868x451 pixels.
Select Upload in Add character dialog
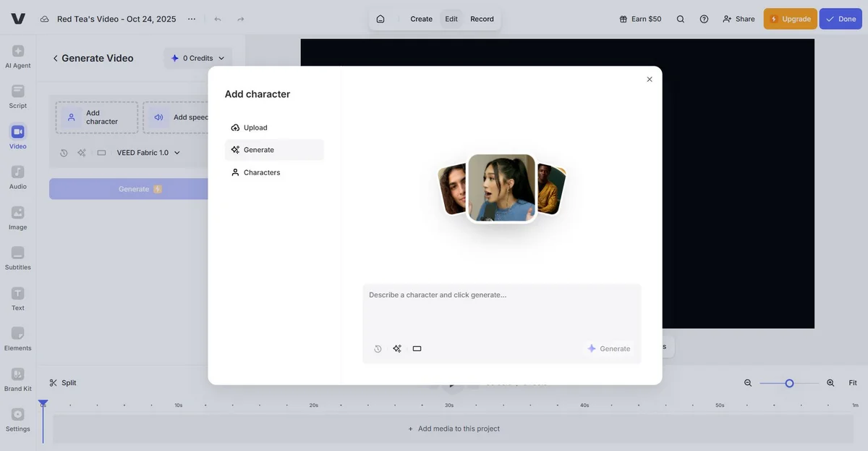point(255,127)
